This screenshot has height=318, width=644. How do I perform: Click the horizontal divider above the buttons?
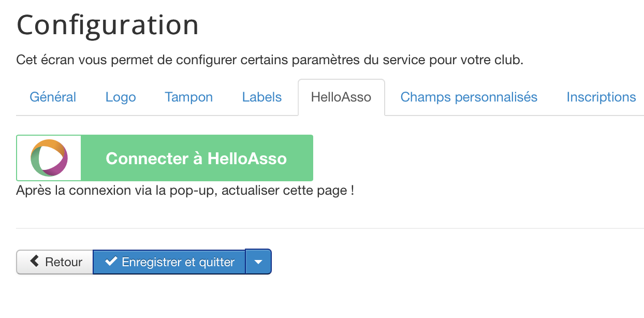click(330, 228)
